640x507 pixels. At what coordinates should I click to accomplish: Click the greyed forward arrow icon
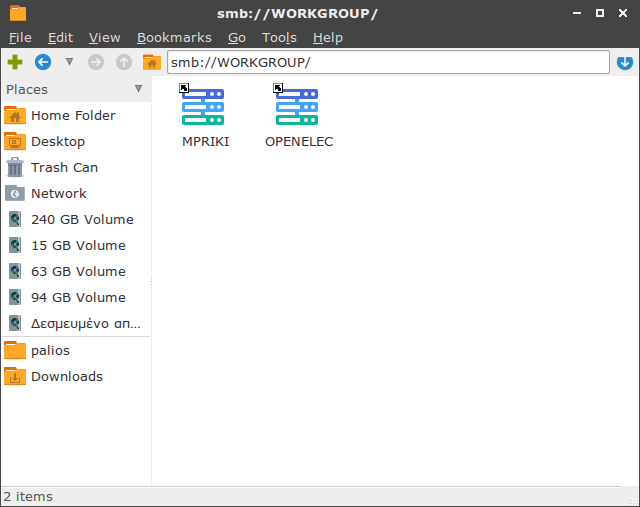[x=96, y=62]
